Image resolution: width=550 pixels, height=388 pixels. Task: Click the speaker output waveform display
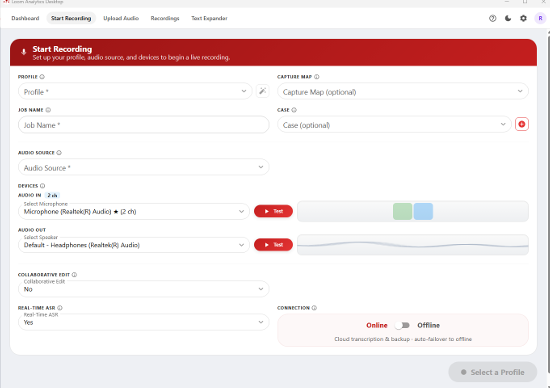[x=412, y=245]
